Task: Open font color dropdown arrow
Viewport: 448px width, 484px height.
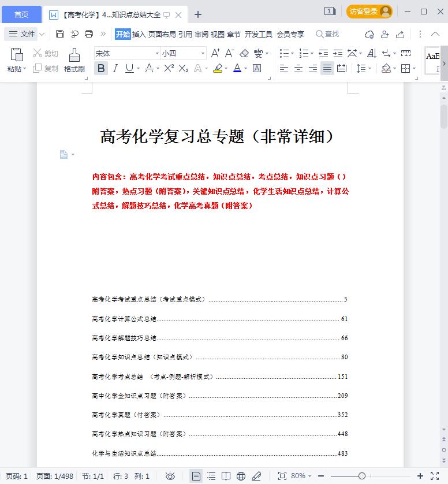Action: tap(245, 69)
